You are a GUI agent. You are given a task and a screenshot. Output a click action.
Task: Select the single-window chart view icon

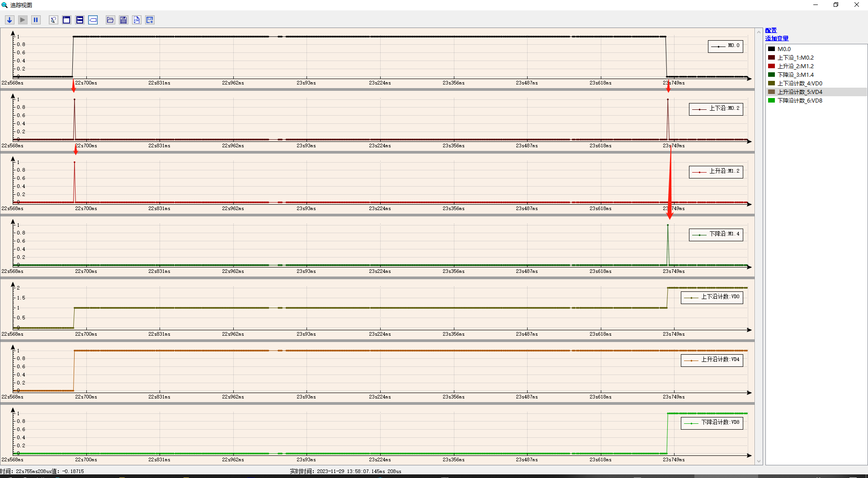pyautogui.click(x=66, y=20)
